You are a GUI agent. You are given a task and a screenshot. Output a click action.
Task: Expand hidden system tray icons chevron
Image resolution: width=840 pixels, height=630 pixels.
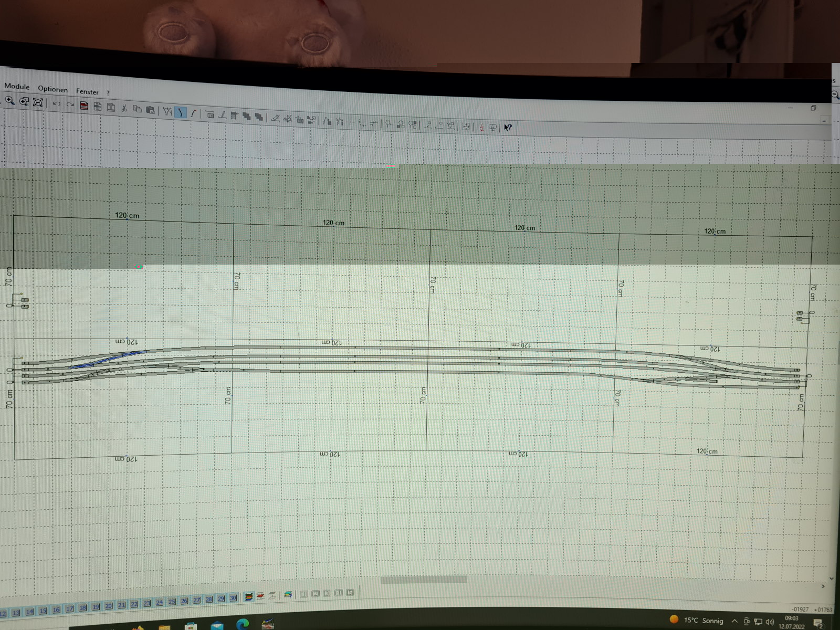[734, 621]
